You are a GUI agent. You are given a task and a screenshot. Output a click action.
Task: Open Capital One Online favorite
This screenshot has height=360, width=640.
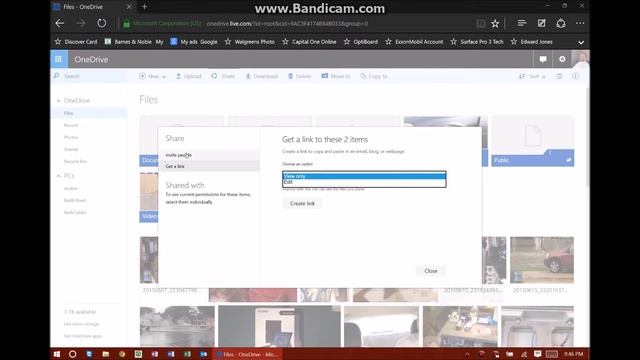pos(309,42)
